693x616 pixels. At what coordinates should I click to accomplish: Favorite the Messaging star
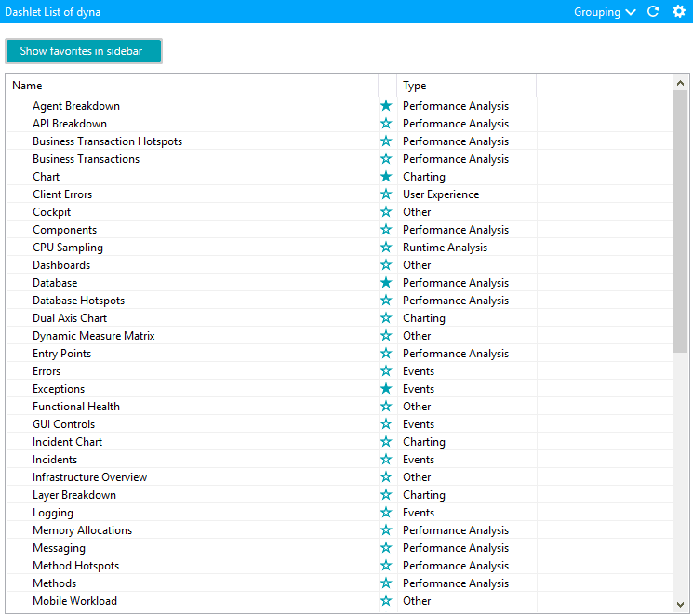coord(386,548)
